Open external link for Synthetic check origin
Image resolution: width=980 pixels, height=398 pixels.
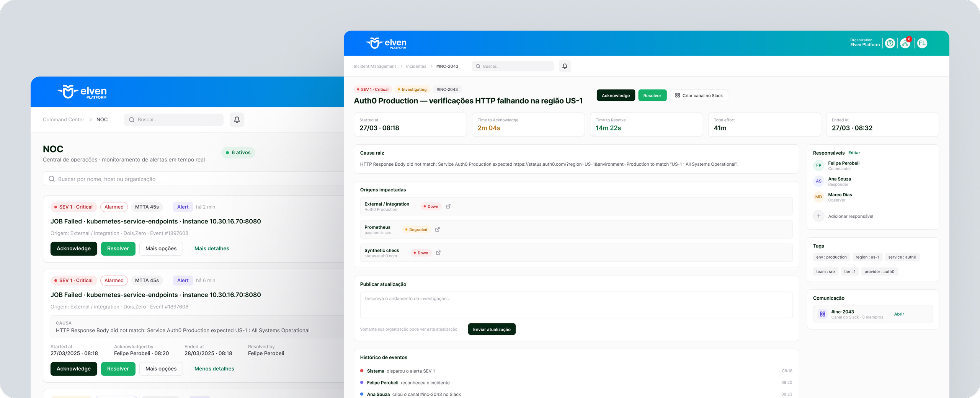pos(438,253)
